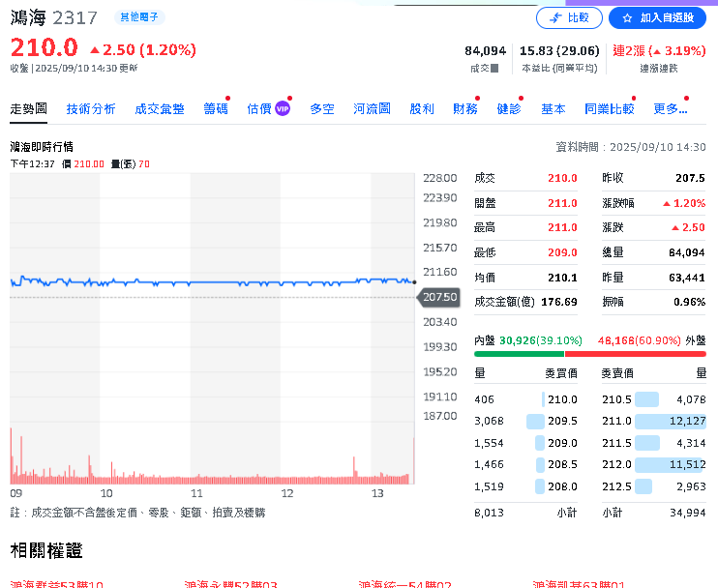Click ask price 211.0 row
Viewport: 718px width, 588px height.
(x=654, y=421)
